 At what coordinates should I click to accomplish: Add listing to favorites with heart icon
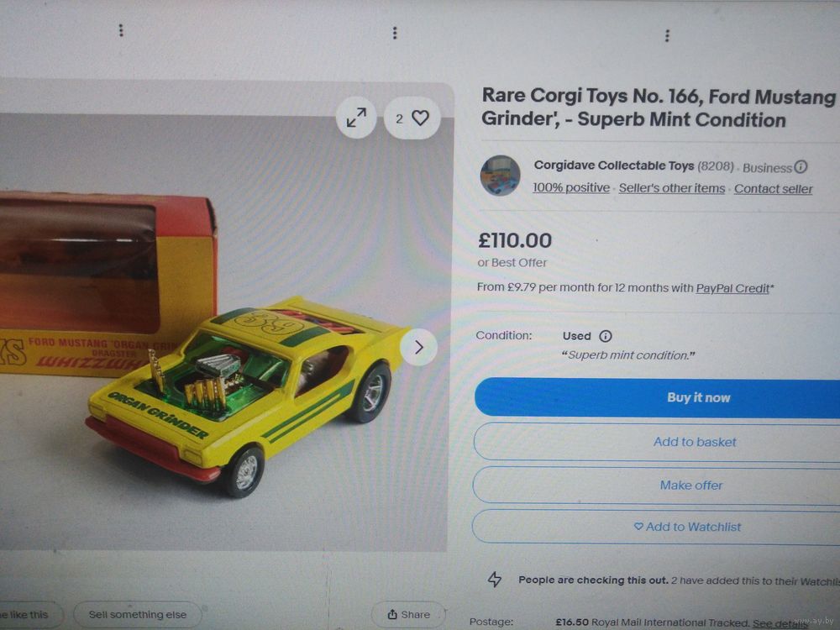(412, 118)
